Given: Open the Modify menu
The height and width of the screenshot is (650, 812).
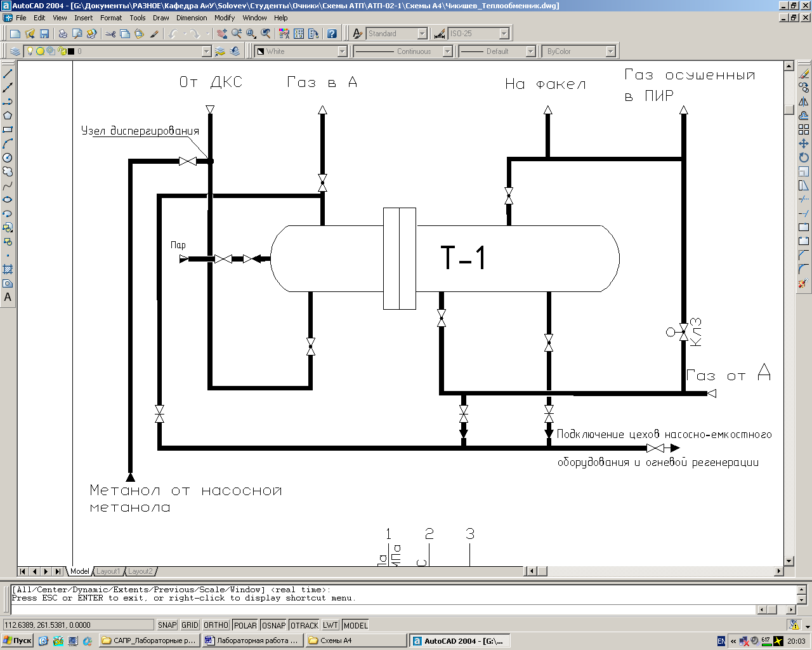Looking at the screenshot, I should pyautogui.click(x=225, y=18).
